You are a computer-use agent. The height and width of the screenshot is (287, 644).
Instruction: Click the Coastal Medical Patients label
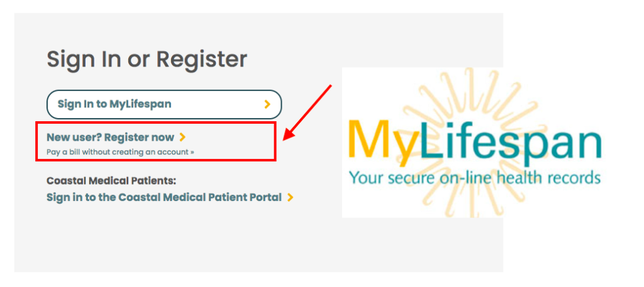click(x=111, y=181)
